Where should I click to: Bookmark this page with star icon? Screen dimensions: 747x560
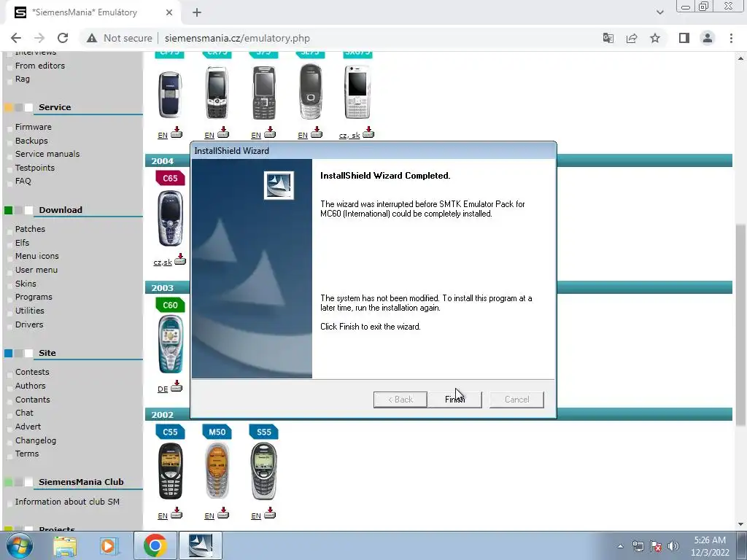(x=655, y=38)
